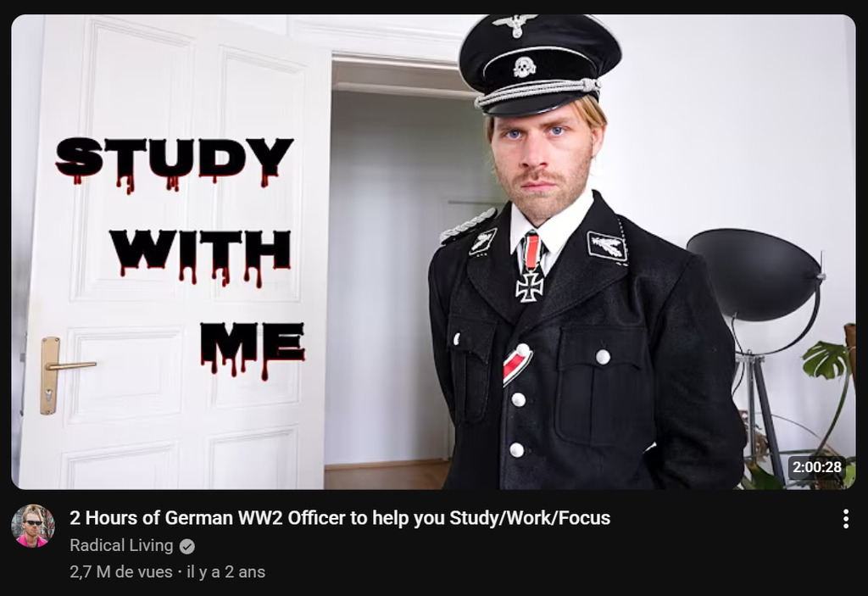Click the '2,7 M de vues' view count
The height and width of the screenshot is (596, 868).
120,571
